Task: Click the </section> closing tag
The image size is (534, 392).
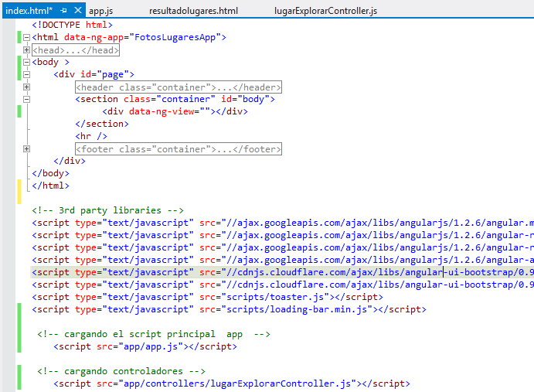Action: 102,124
